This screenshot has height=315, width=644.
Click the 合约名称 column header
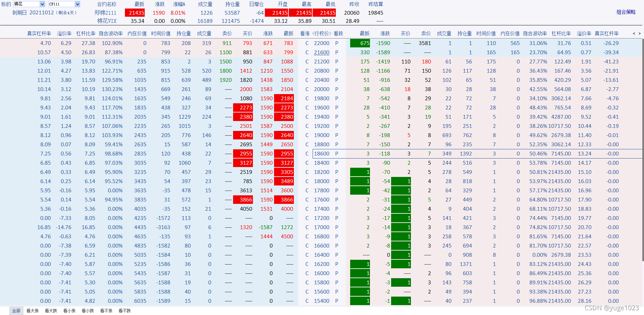pyautogui.click(x=106, y=4)
